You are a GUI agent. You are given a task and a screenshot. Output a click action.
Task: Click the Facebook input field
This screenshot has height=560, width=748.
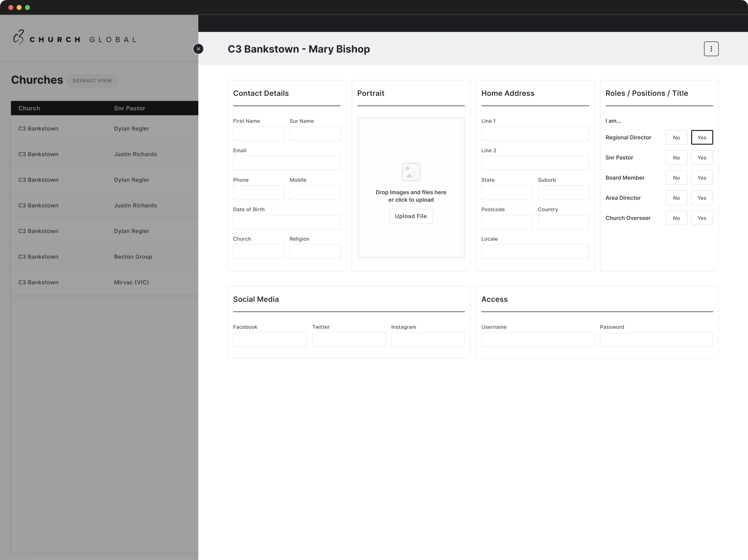pos(270,340)
